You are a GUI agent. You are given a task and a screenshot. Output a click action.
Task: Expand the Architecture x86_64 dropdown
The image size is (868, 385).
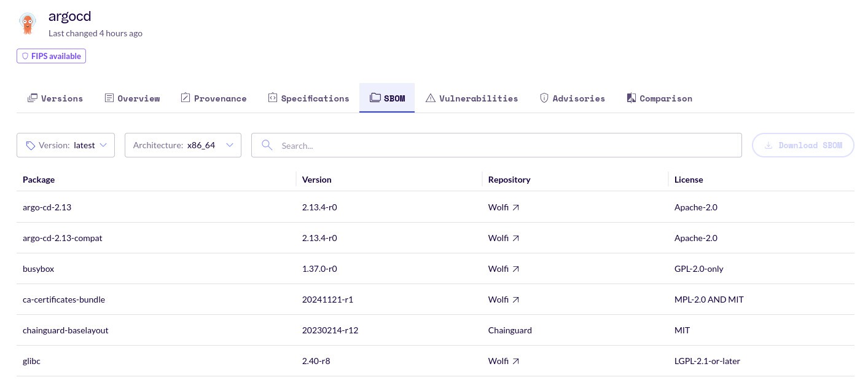coord(182,145)
